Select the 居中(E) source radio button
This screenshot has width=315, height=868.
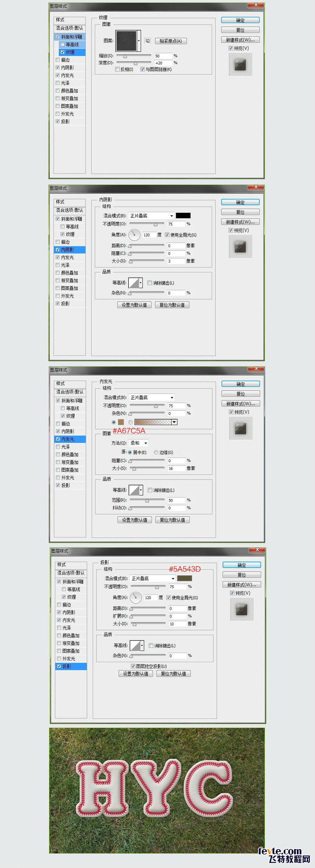click(130, 452)
